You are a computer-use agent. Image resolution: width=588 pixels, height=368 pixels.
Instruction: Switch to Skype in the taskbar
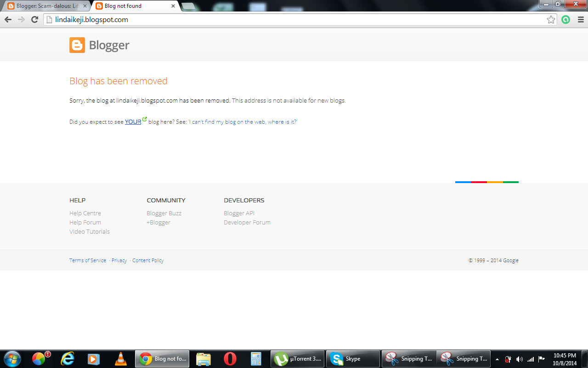tap(353, 358)
